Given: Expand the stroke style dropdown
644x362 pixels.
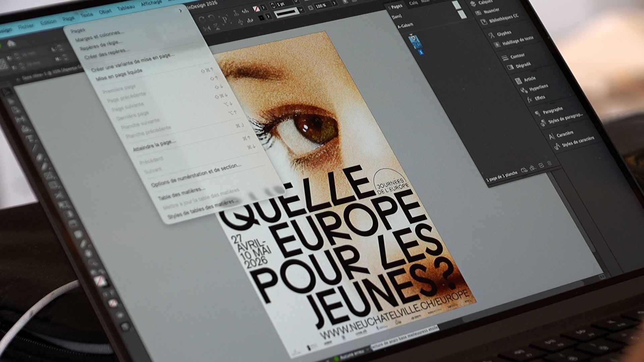Looking at the screenshot, I should tap(301, 10).
